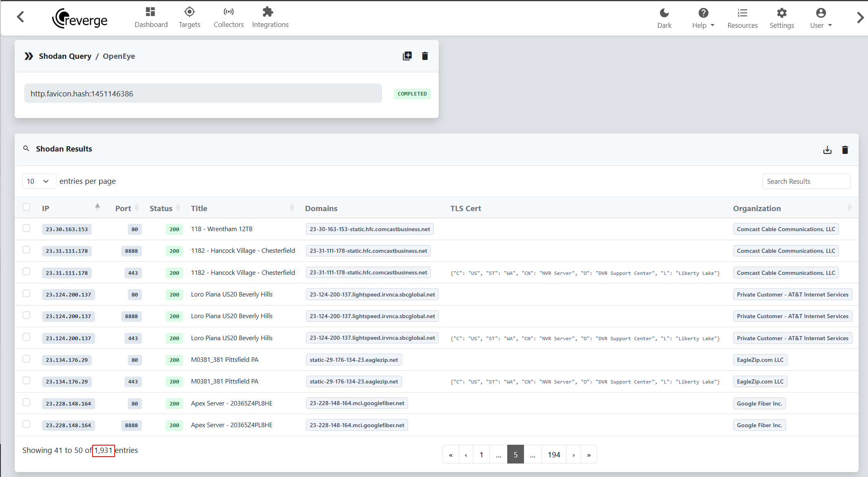
Task: Delete Shodan results with trash icon
Action: coord(845,150)
